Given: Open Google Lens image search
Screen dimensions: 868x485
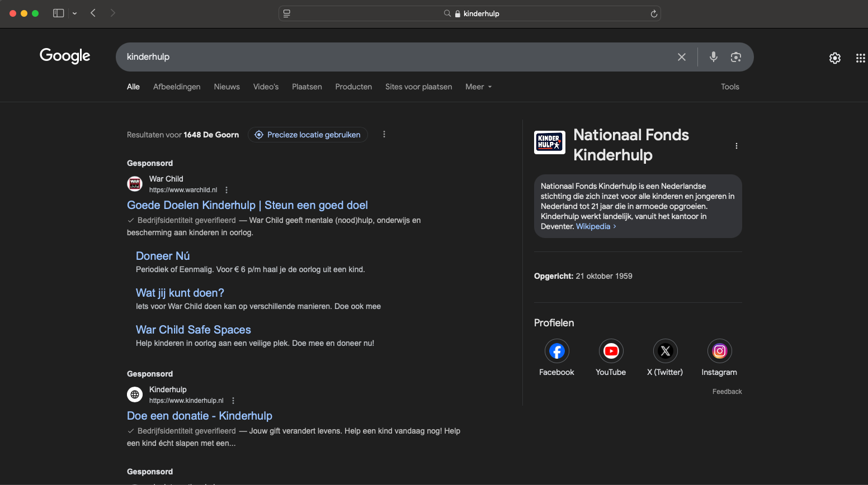Looking at the screenshot, I should pos(736,57).
